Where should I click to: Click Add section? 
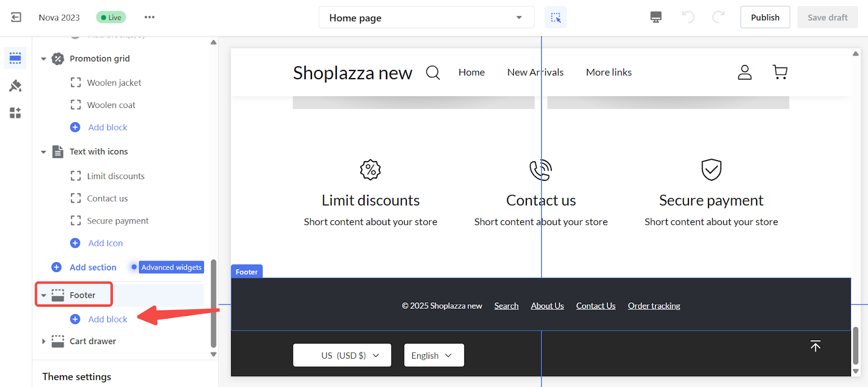pyautogui.click(x=93, y=267)
